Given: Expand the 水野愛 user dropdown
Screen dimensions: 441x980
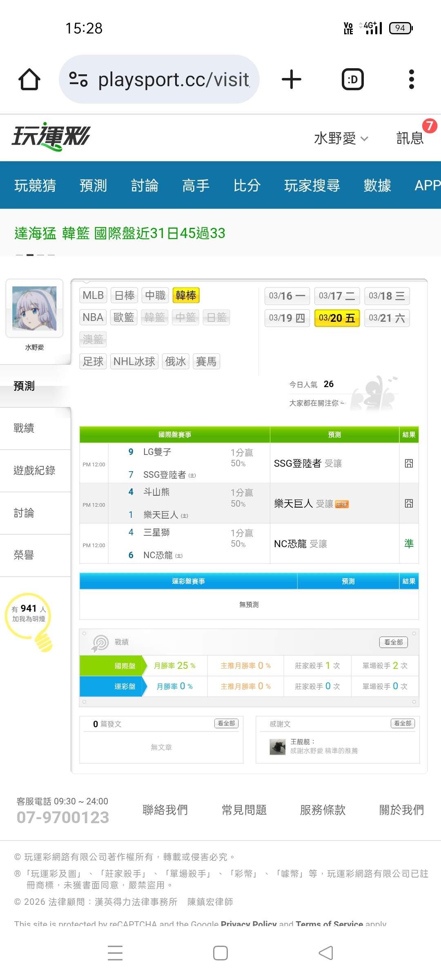Looking at the screenshot, I should coord(341,138).
